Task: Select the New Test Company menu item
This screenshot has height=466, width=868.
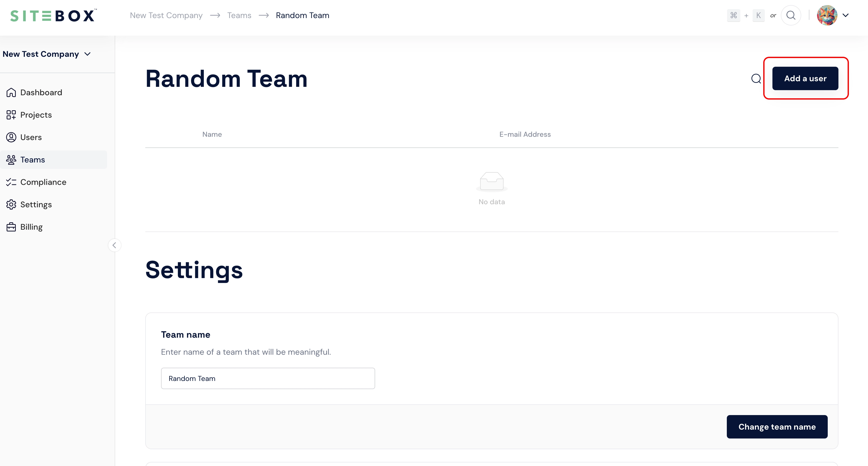Action: click(46, 54)
